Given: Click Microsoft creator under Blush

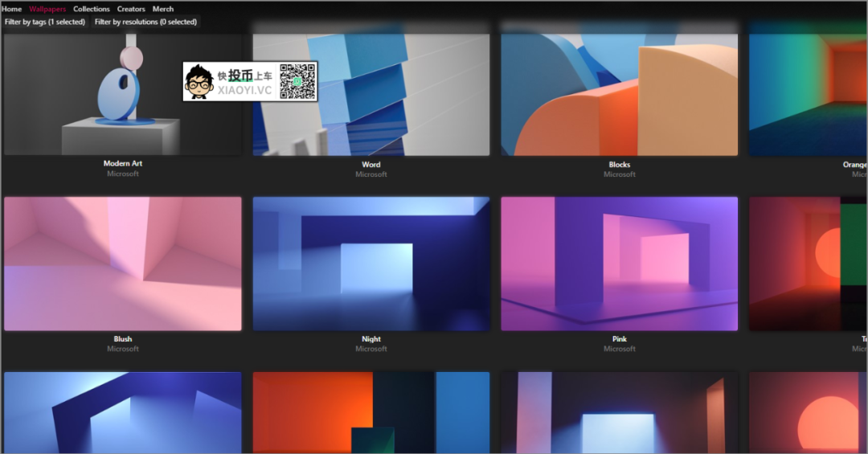Looking at the screenshot, I should tap(123, 349).
